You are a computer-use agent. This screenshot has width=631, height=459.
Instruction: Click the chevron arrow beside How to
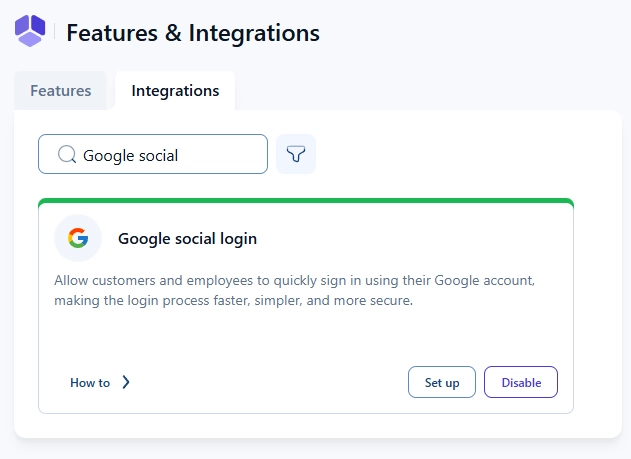126,382
